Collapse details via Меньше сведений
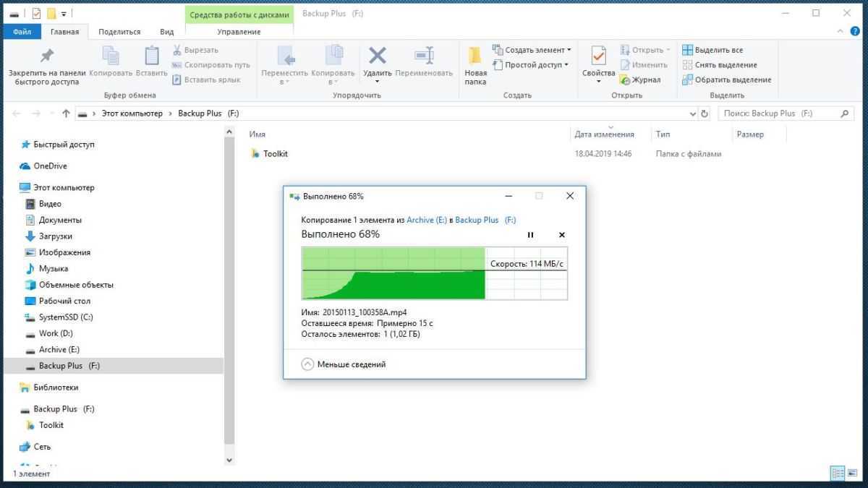The height and width of the screenshot is (488, 868). [x=344, y=364]
